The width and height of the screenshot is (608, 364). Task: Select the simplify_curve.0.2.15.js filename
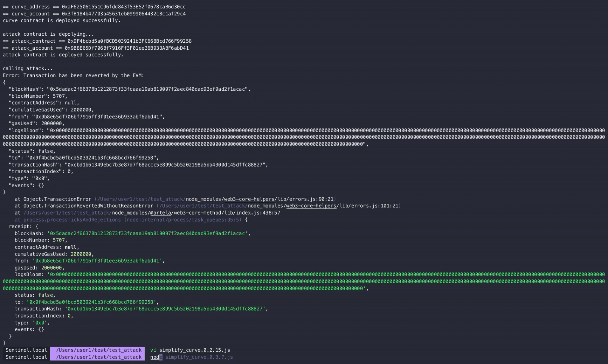195,350
